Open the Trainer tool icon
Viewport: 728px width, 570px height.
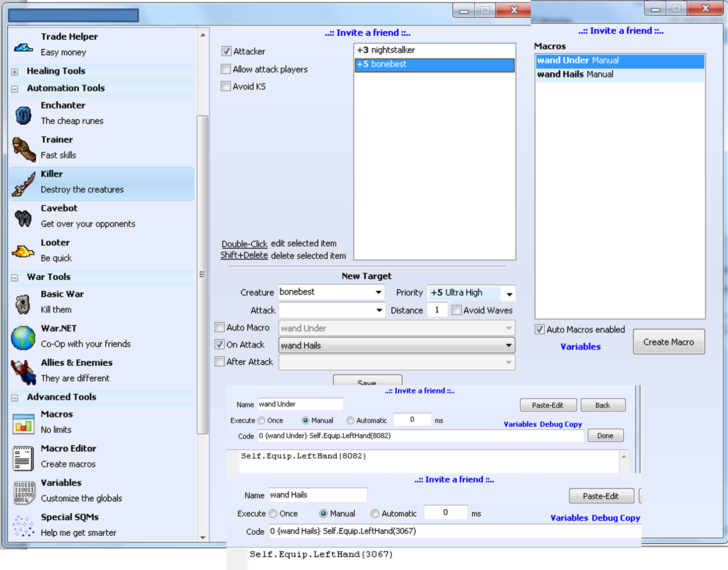pos(24,149)
